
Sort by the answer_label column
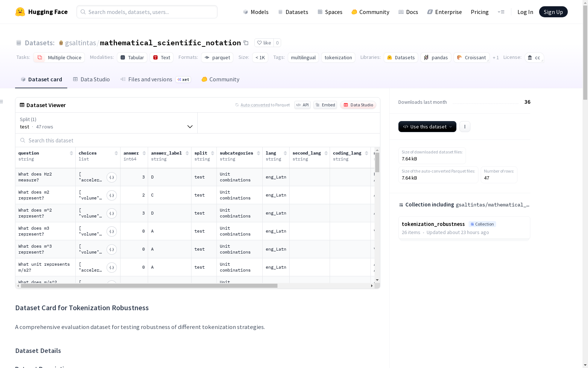[x=187, y=153]
